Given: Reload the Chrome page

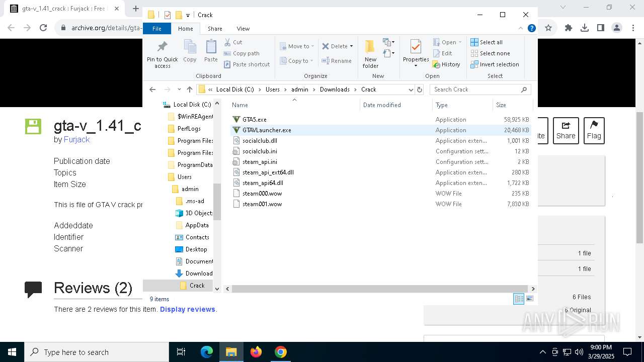Looking at the screenshot, I should (43, 28).
